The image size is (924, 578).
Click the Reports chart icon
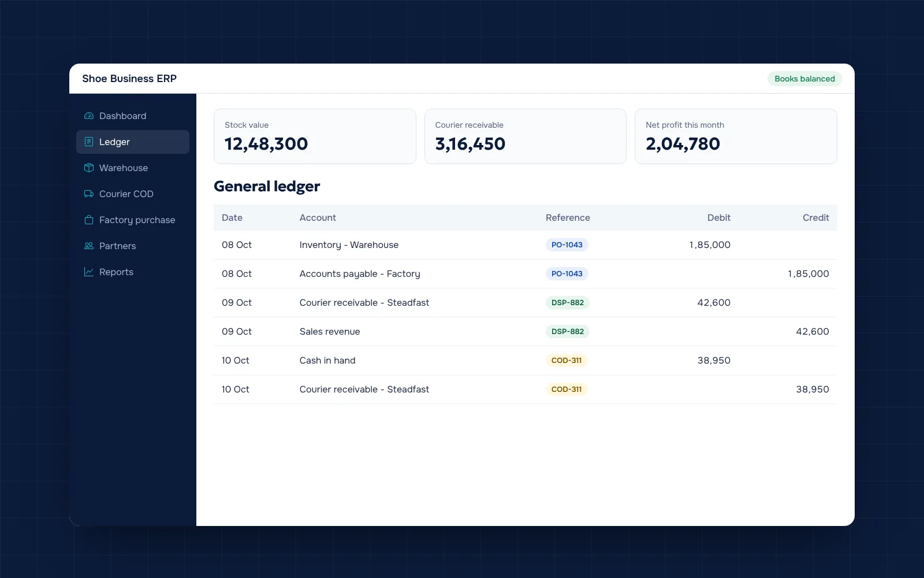89,272
